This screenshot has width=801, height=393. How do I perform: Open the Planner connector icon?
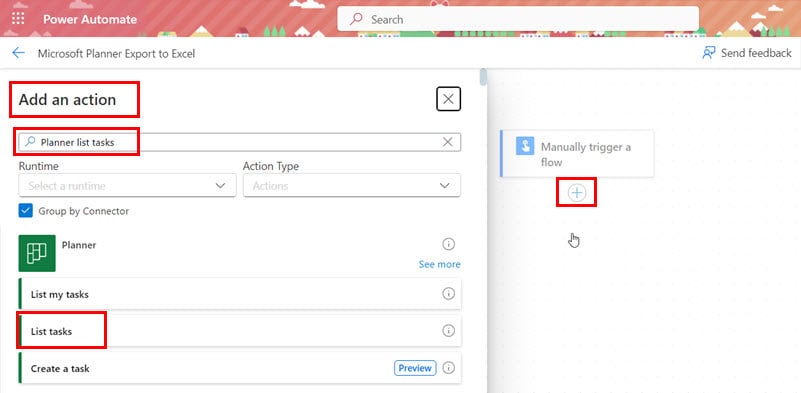pos(37,253)
